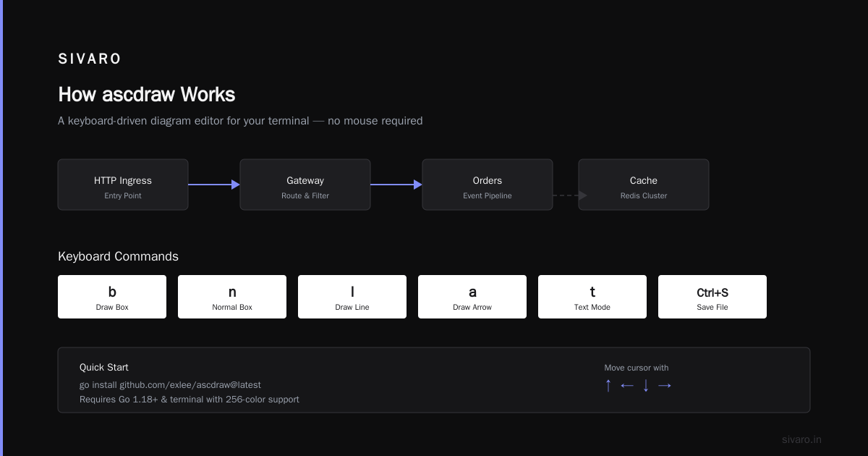The height and width of the screenshot is (456, 868).
Task: Click the left arrow cursor key icon
Action: 627,386
